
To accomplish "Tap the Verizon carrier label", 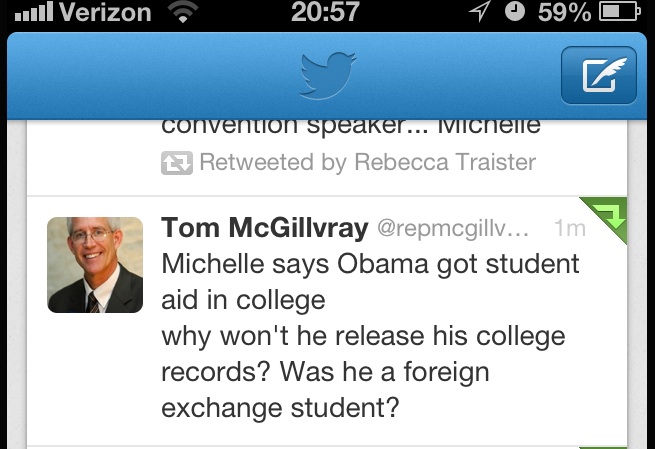I will tap(104, 13).
